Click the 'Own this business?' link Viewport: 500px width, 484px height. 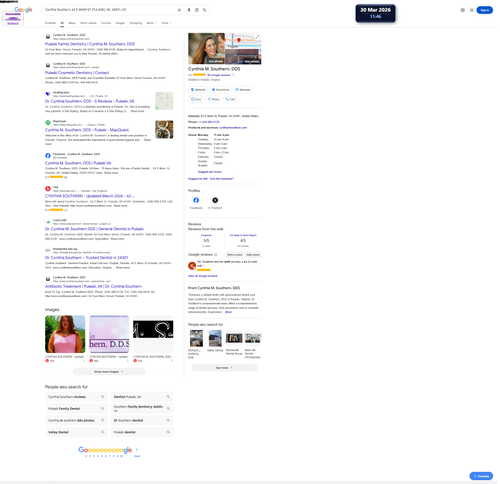click(x=222, y=179)
